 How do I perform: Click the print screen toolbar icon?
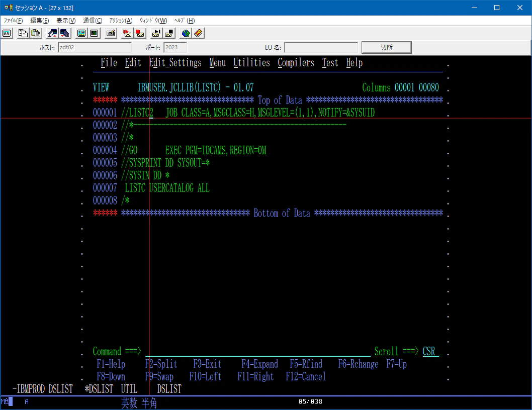click(7, 33)
